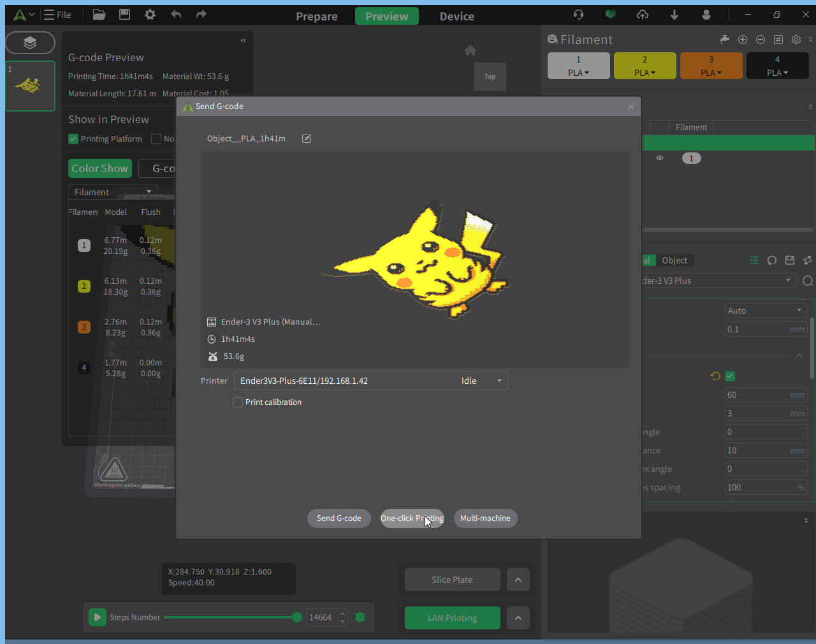The width and height of the screenshot is (816, 644).
Task: Open the project folder icon
Action: tap(99, 14)
